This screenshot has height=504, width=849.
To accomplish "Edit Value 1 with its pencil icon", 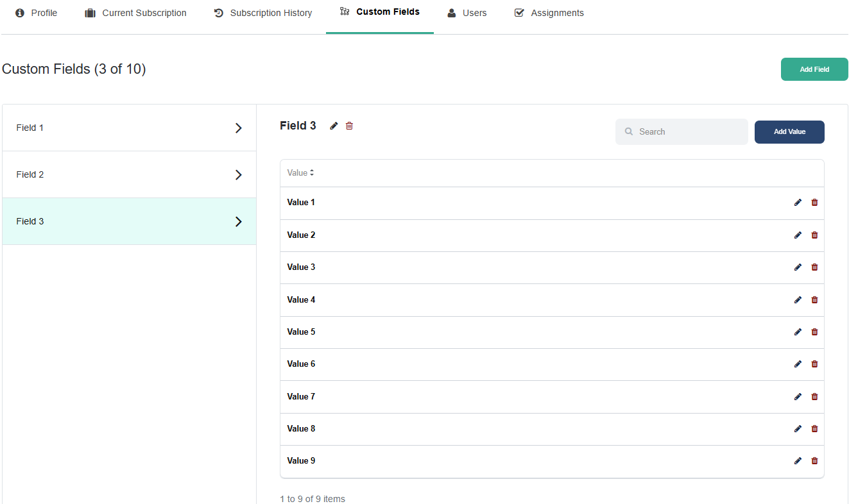I will 798,203.
